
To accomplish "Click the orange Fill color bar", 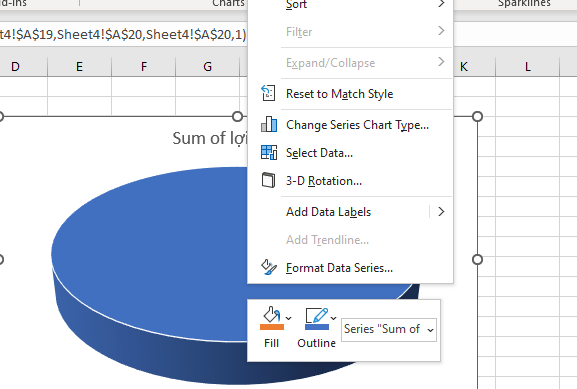I will (272, 327).
